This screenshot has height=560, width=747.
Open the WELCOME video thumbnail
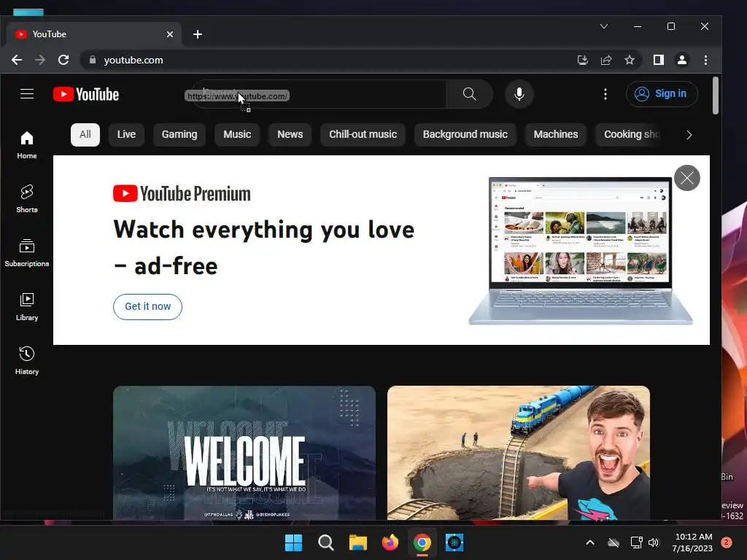tap(244, 453)
